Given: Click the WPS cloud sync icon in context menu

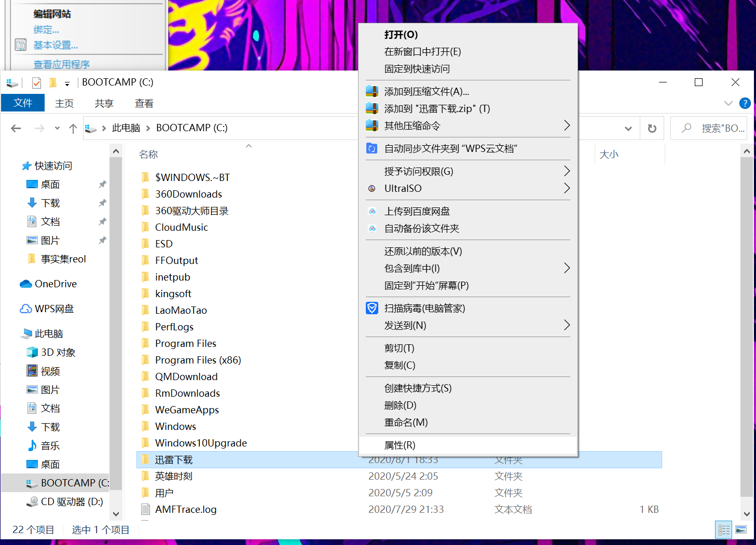Looking at the screenshot, I should coord(372,148).
